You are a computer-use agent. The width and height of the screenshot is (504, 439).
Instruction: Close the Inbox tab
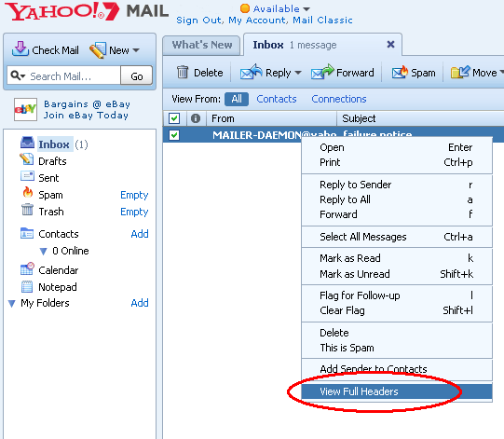tap(390, 44)
